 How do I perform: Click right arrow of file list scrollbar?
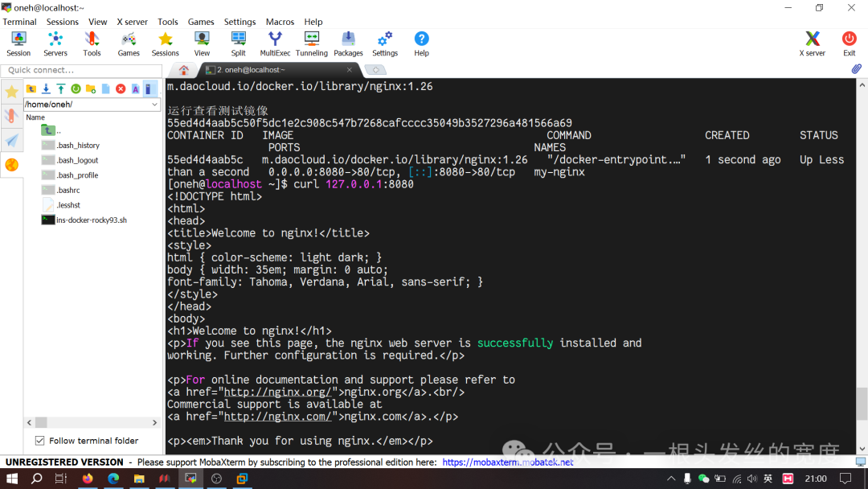click(x=154, y=422)
